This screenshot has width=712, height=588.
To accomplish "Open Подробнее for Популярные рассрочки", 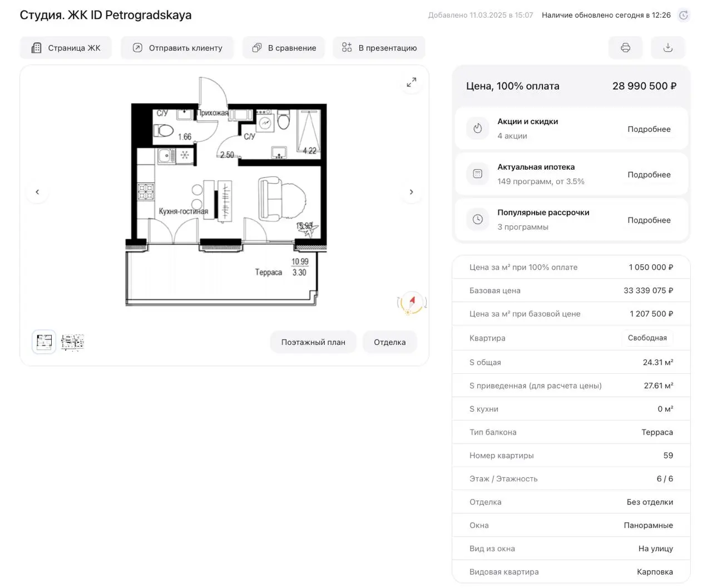I will pyautogui.click(x=649, y=220).
